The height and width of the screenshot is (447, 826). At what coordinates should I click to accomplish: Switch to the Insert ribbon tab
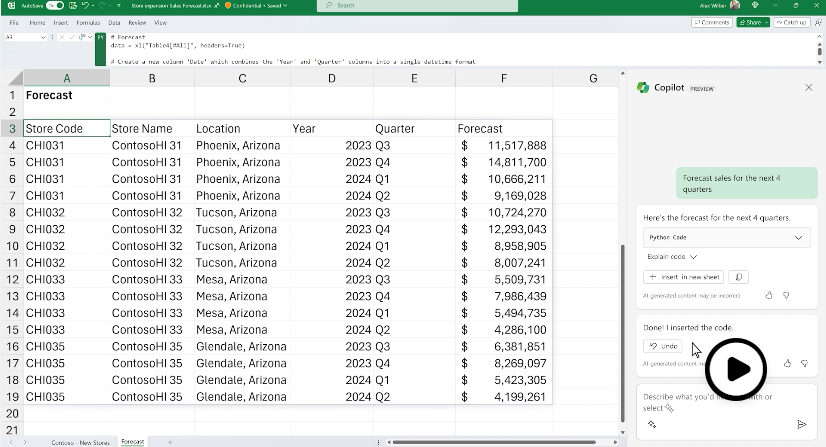click(x=61, y=23)
